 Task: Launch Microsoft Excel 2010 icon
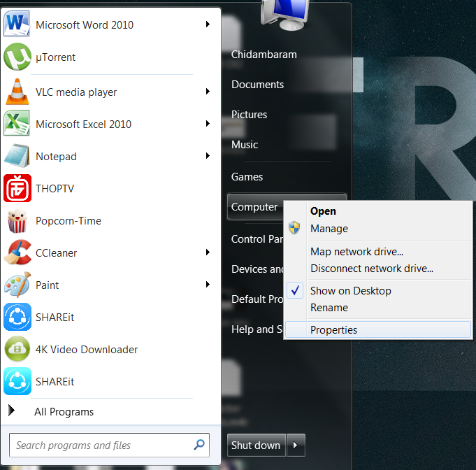point(17,123)
